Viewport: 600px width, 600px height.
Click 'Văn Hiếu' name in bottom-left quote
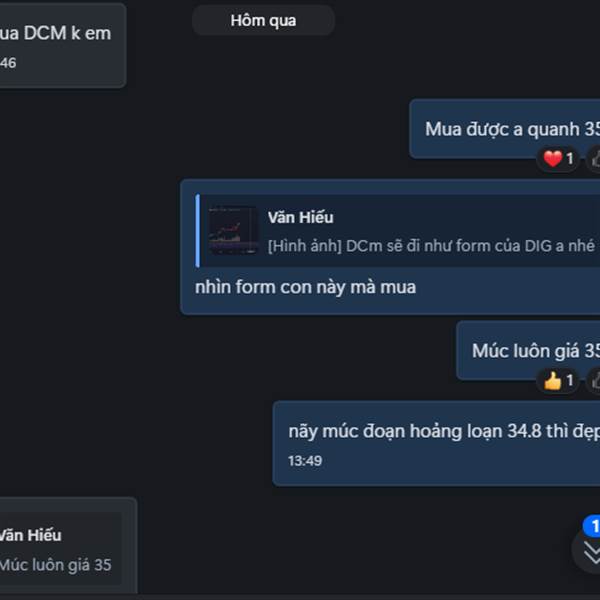coord(31,535)
